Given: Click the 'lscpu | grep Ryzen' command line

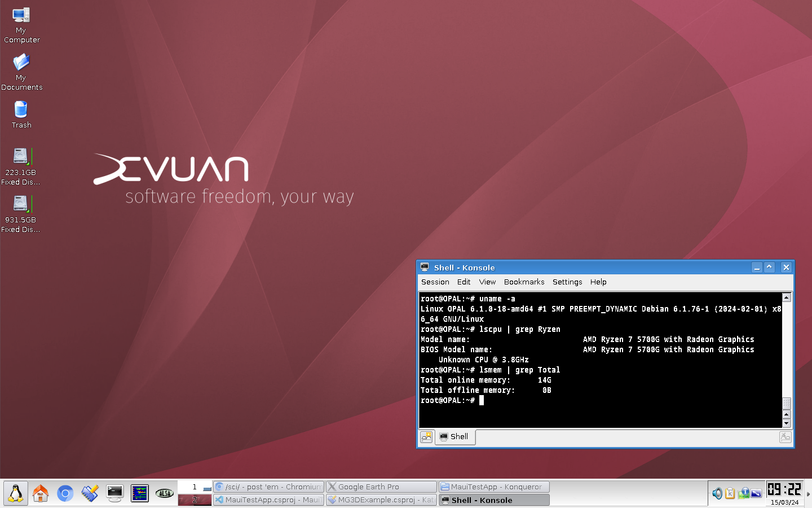Looking at the screenshot, I should [x=491, y=329].
